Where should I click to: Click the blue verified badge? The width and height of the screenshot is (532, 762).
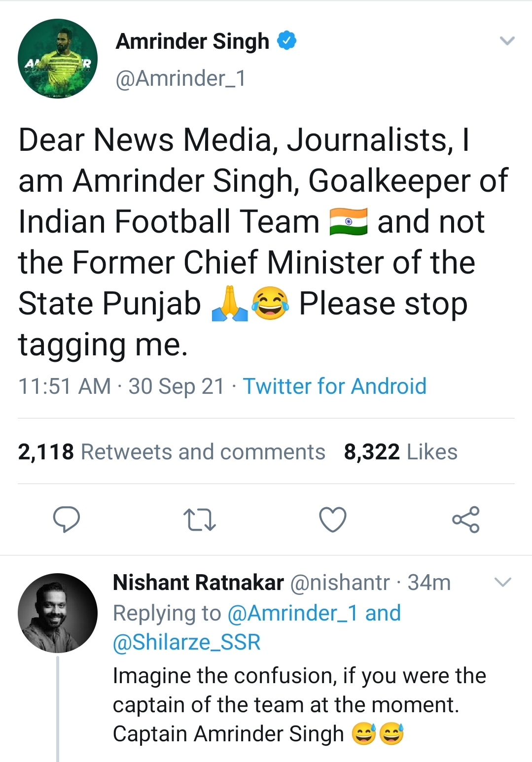pyautogui.click(x=286, y=41)
